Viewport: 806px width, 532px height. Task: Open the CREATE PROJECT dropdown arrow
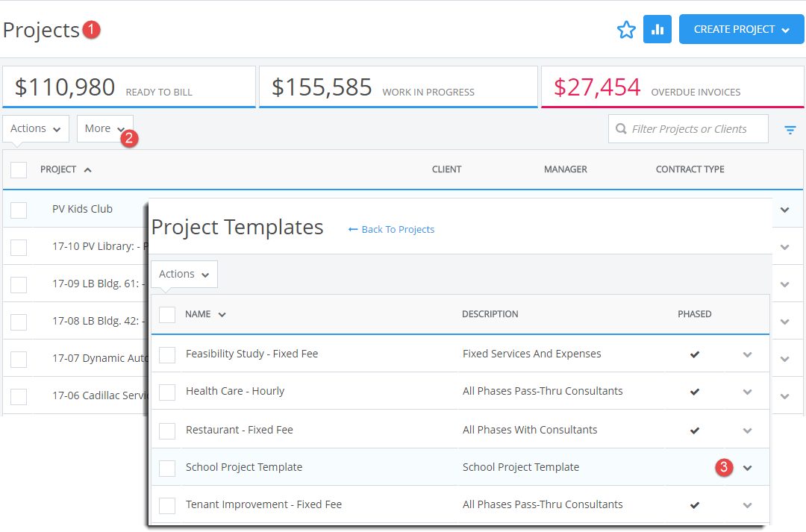(784, 29)
